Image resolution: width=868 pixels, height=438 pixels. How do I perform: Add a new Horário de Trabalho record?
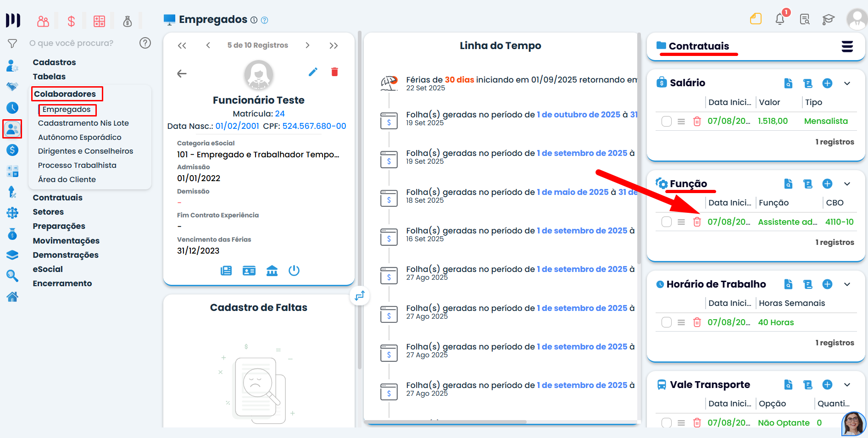click(x=827, y=284)
